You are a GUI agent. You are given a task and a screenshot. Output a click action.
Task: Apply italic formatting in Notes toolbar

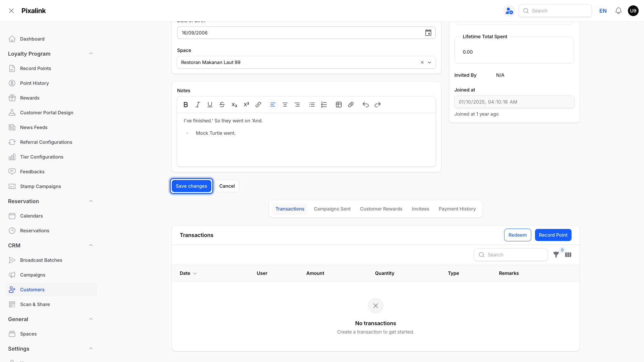coord(198,105)
